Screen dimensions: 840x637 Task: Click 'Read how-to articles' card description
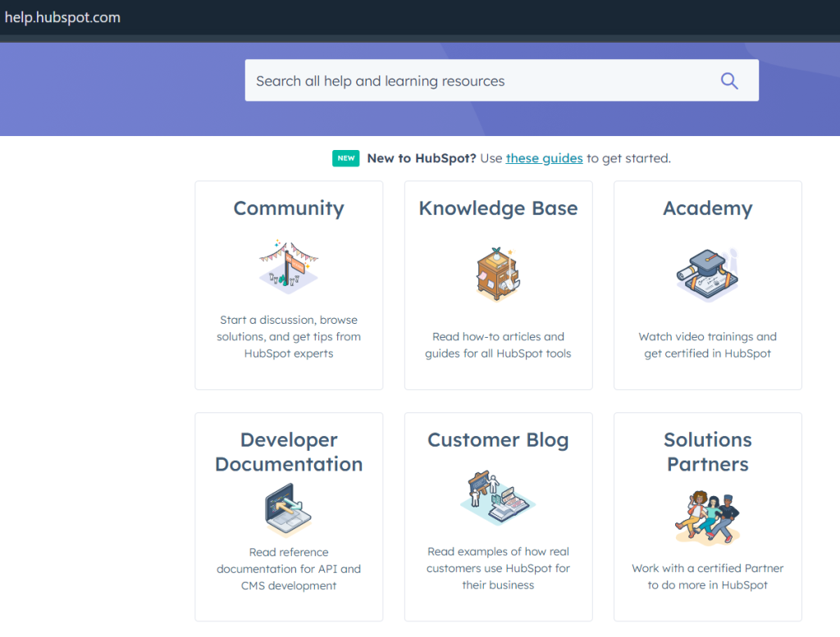pyautogui.click(x=498, y=345)
